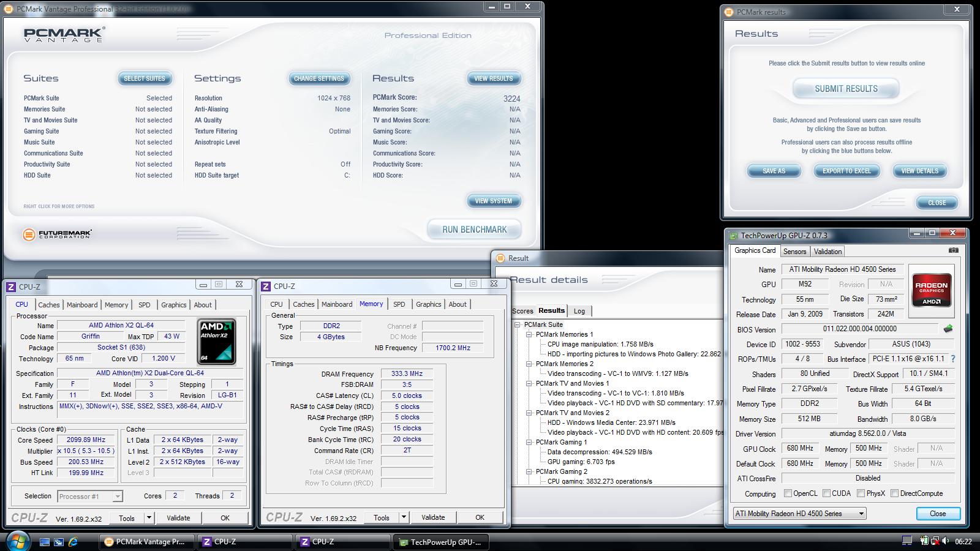Select CPU gaming 3832.273 operations/s row
This screenshot has height=551, width=980.
[x=600, y=481]
